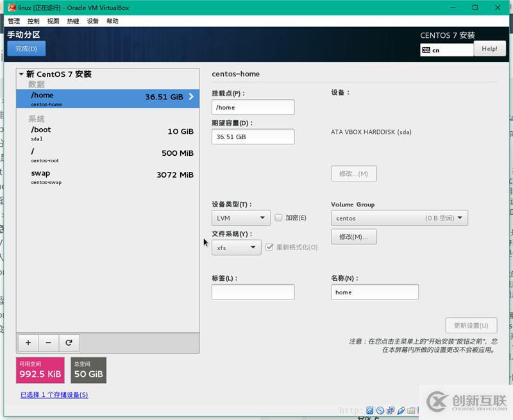Viewport: 513px width, 420px height.
Task: Click the 可用空间 992.5 KiB box
Action: (40, 370)
